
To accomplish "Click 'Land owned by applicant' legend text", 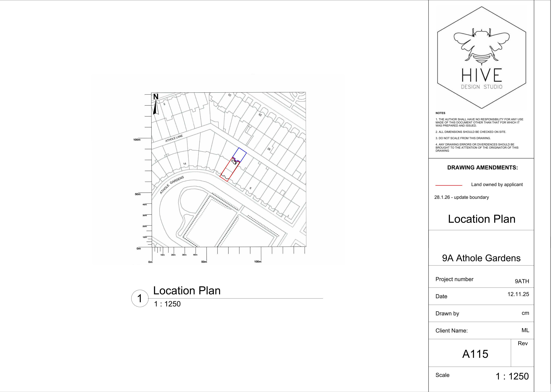I will click(497, 184).
